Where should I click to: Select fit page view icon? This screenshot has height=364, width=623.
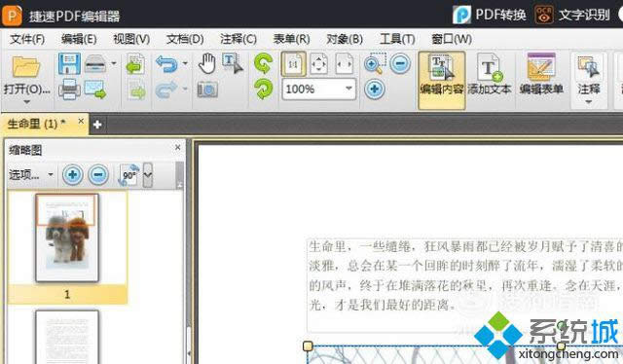319,63
